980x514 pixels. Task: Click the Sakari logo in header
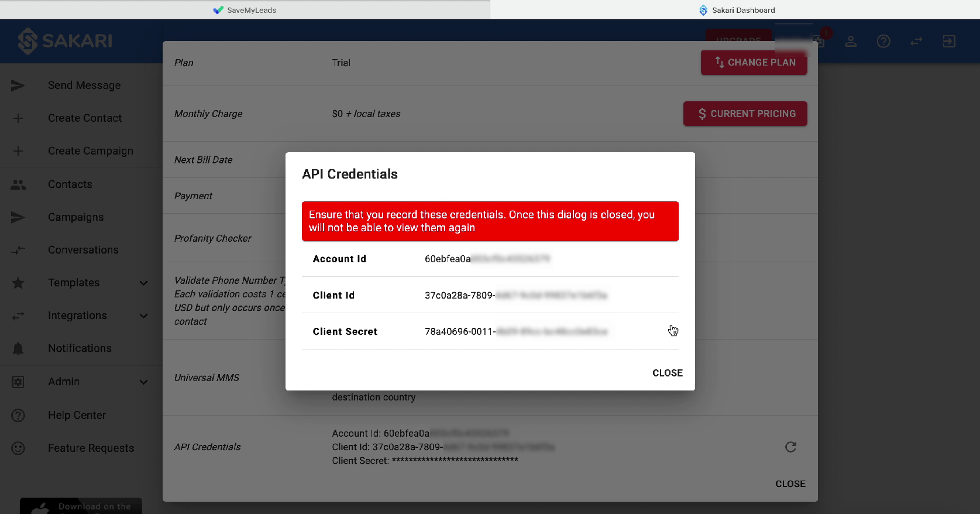[x=65, y=41]
